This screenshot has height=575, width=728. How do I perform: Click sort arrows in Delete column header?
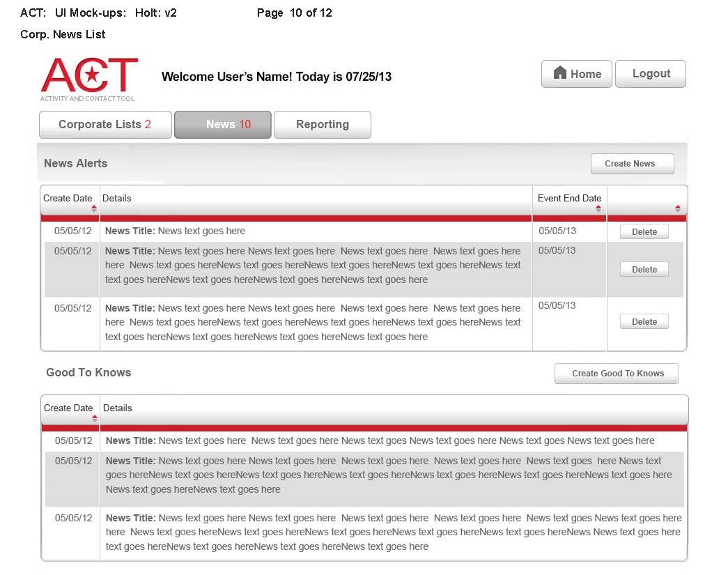(678, 208)
